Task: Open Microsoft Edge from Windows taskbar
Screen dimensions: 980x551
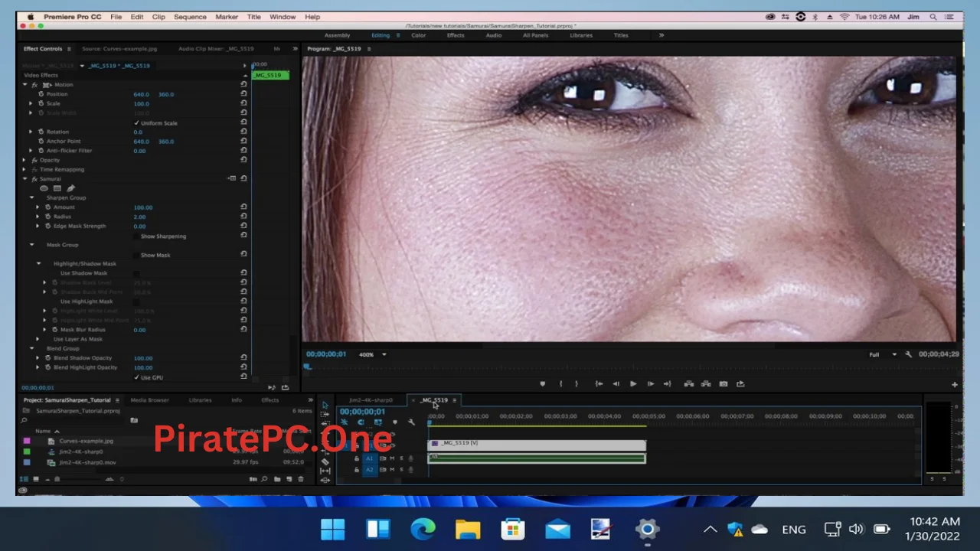Action: tap(423, 529)
